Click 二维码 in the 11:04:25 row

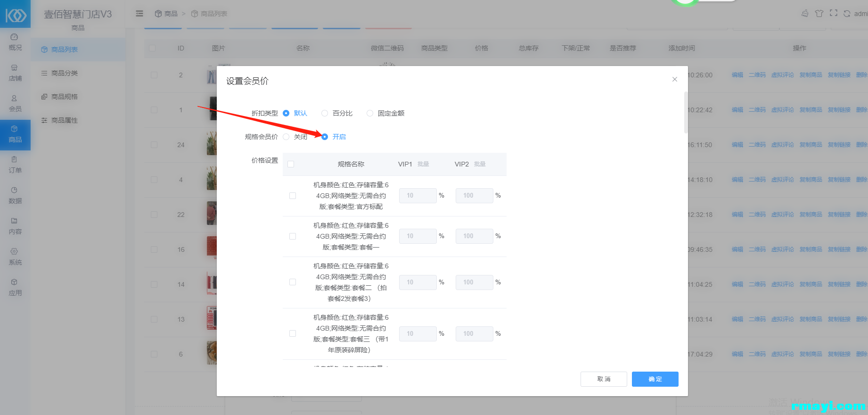click(757, 284)
